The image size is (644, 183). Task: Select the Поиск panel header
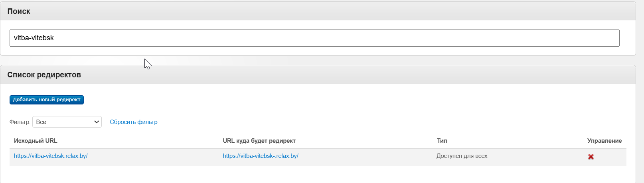318,11
